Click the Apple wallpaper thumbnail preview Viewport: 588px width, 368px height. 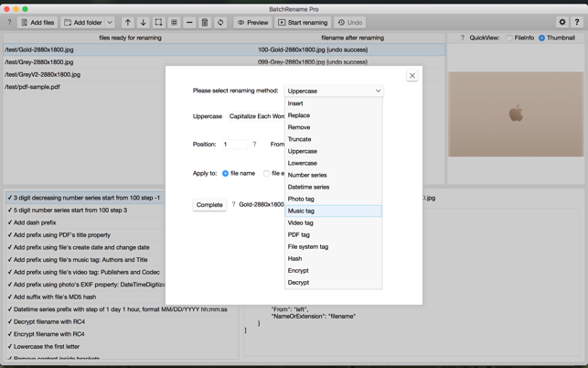click(516, 114)
